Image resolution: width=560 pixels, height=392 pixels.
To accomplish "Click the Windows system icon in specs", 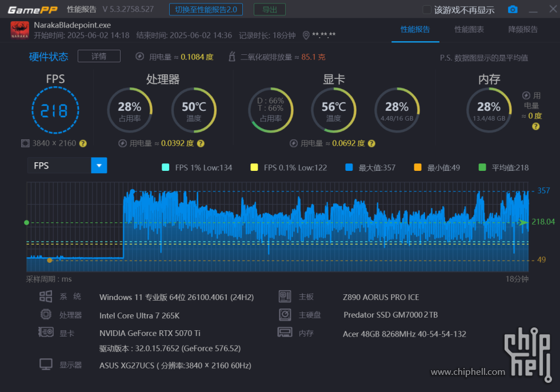I will click(45, 297).
